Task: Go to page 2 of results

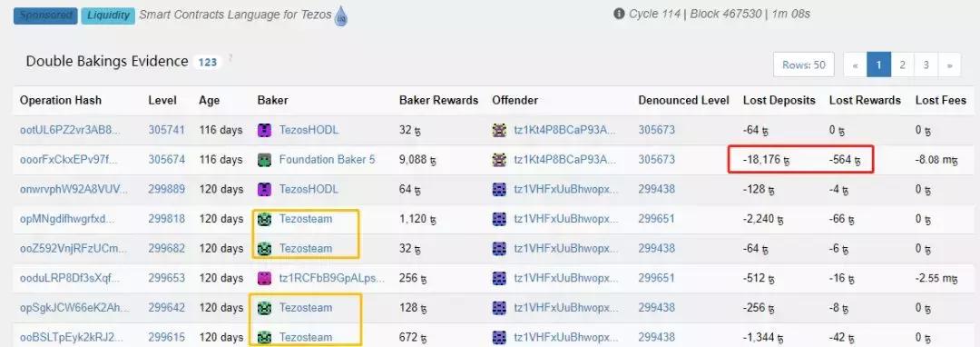Action: point(902,64)
